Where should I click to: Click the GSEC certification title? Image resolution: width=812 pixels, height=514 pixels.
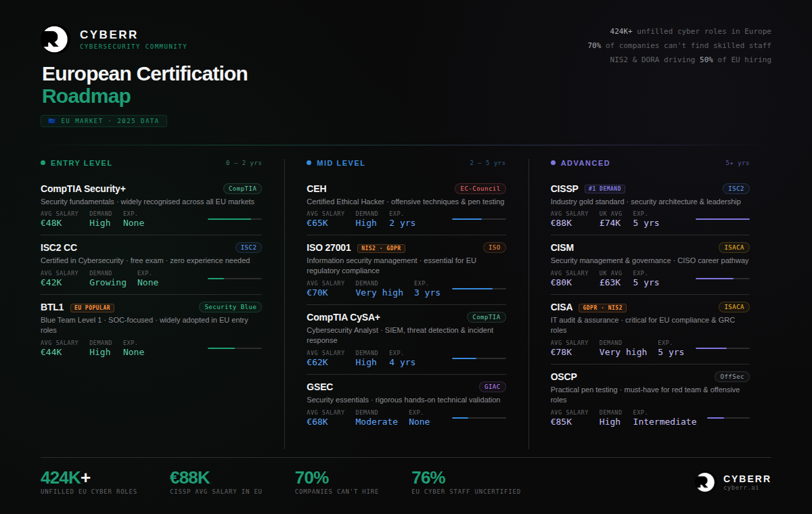click(320, 387)
